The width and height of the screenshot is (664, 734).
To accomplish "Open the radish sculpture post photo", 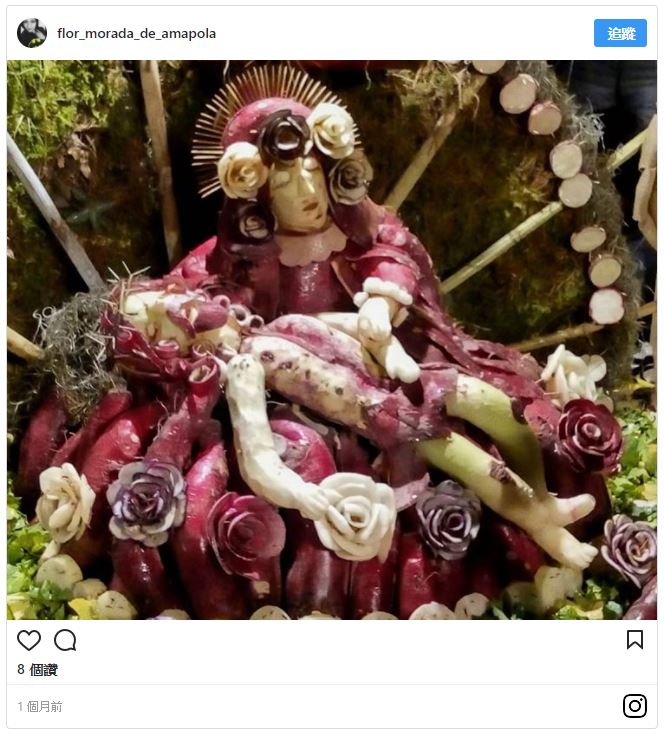I will tap(332, 340).
